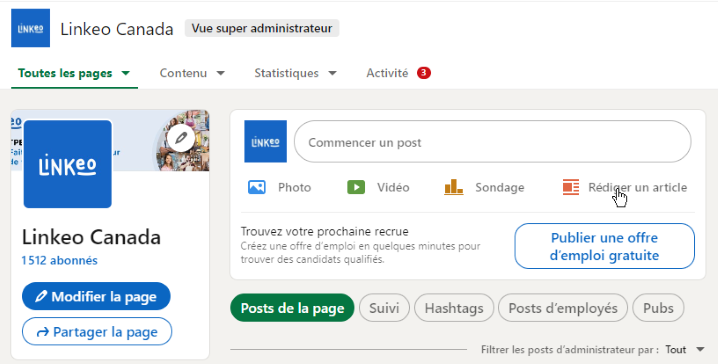Click the Linkeo avatar beside post box
The width and height of the screenshot is (718, 364).
(x=265, y=141)
